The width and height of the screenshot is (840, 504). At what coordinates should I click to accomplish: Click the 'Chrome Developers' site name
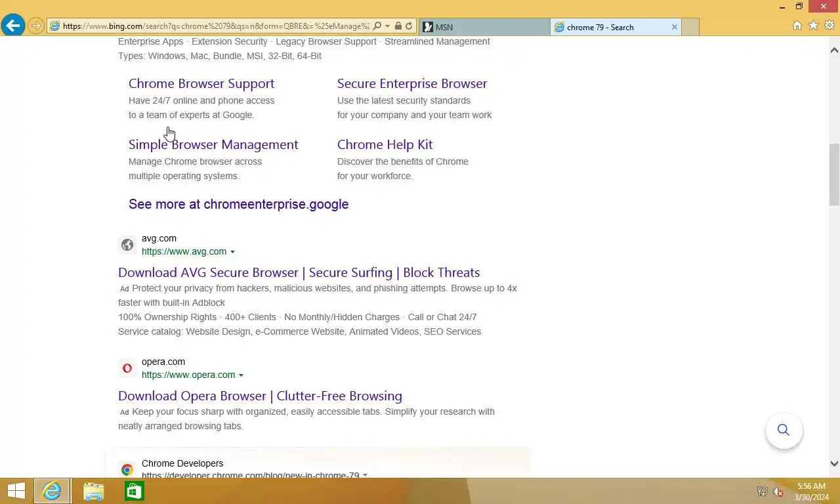(182, 463)
